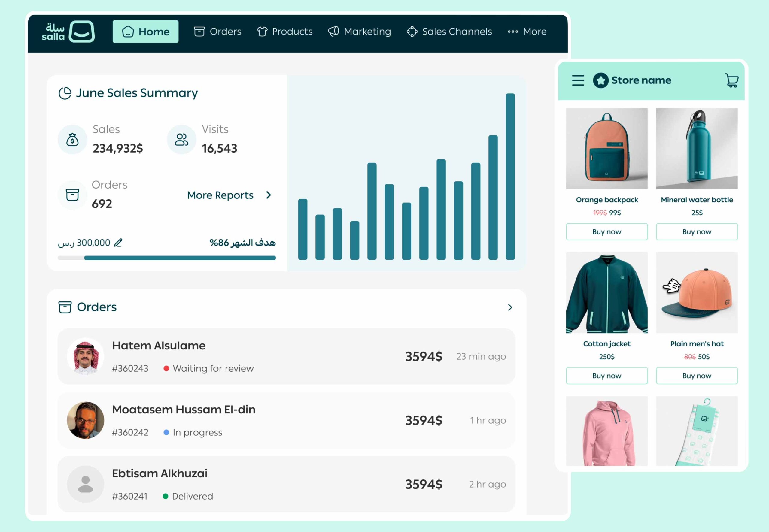The height and width of the screenshot is (532, 769).
Task: Click the Sales Channels puzzle icon
Action: [x=412, y=31]
